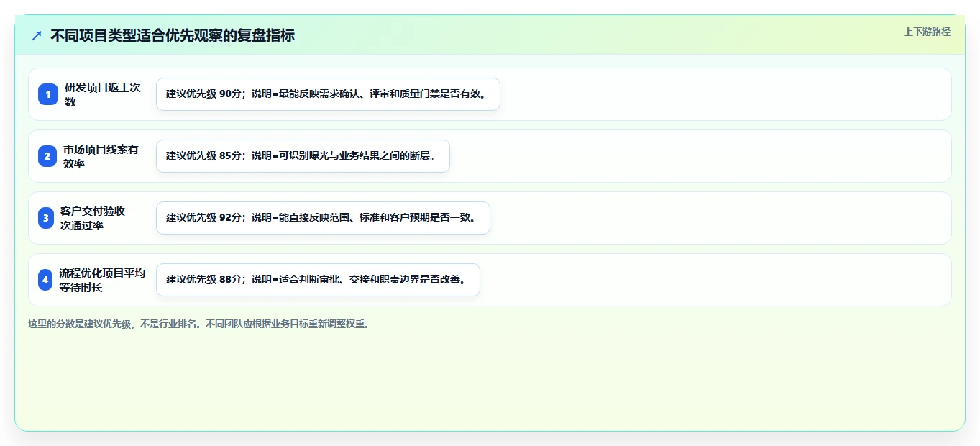Click the number 1 badge
The image size is (980, 446).
[48, 94]
